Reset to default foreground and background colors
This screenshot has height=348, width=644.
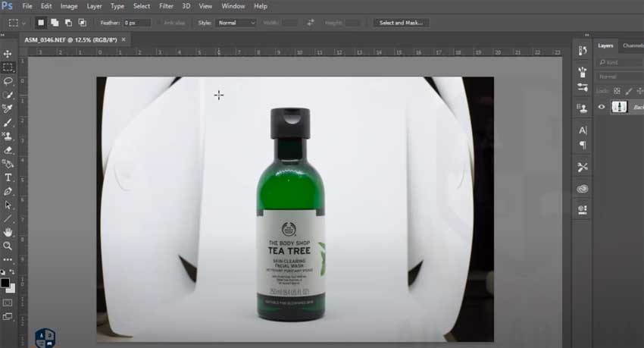point(3,272)
